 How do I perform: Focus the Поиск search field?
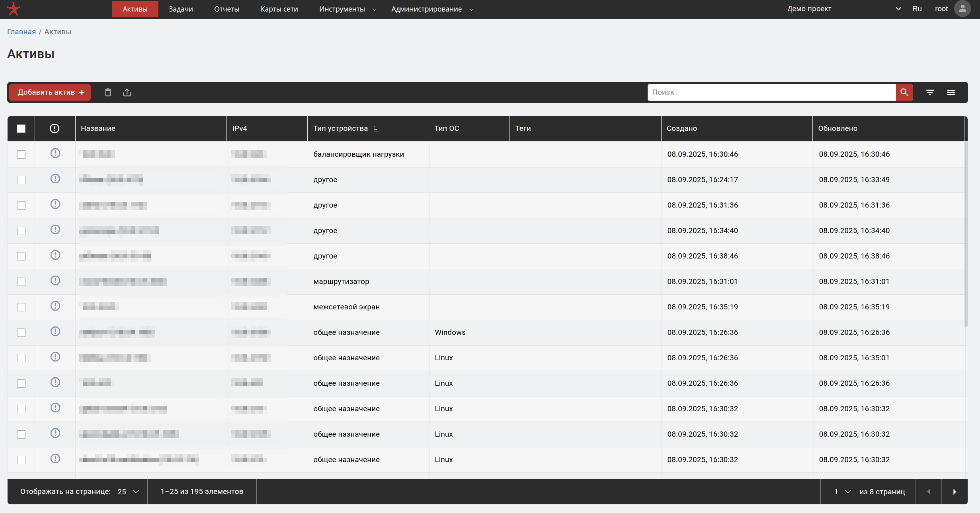771,92
